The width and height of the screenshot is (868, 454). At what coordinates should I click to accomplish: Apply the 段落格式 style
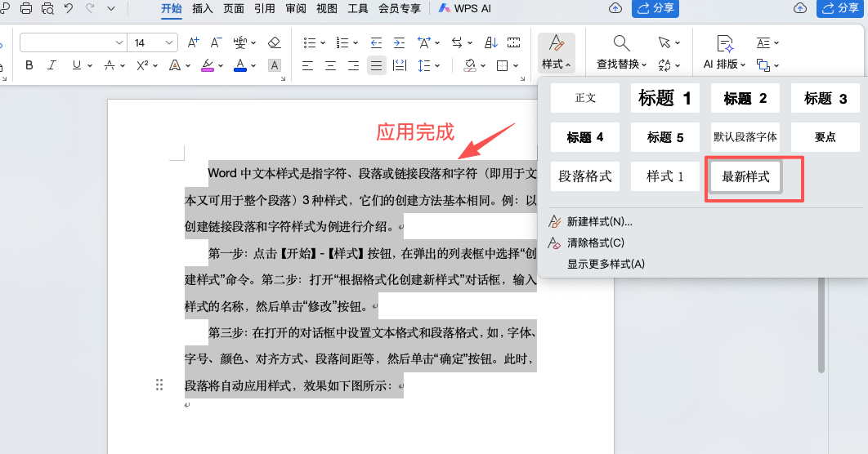(x=585, y=177)
